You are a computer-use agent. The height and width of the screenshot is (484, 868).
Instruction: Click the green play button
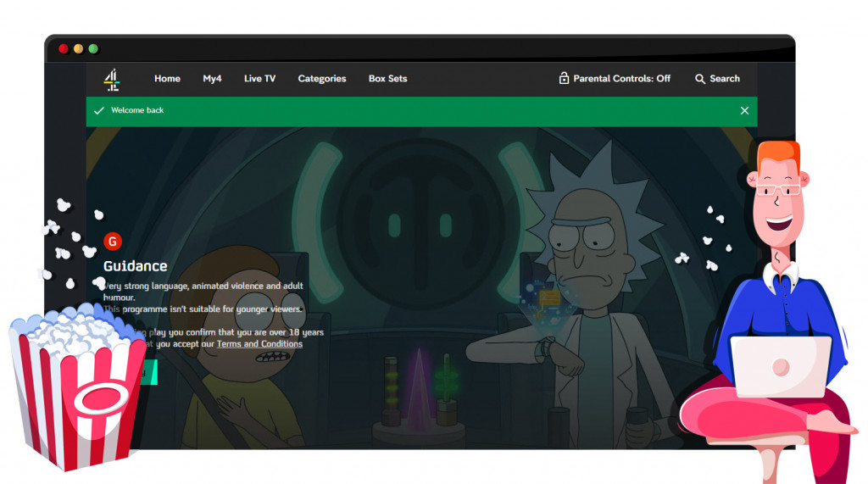click(x=148, y=372)
